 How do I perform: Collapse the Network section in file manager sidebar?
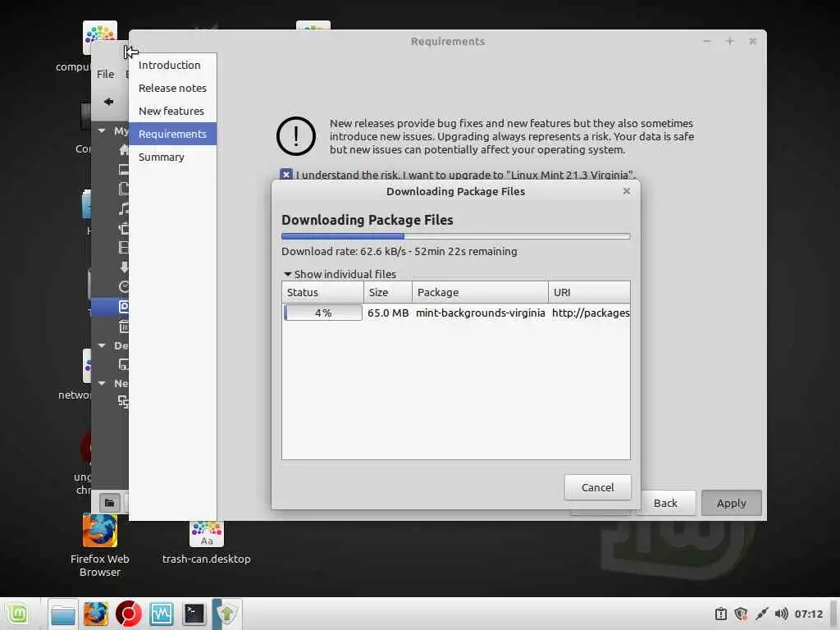click(102, 384)
